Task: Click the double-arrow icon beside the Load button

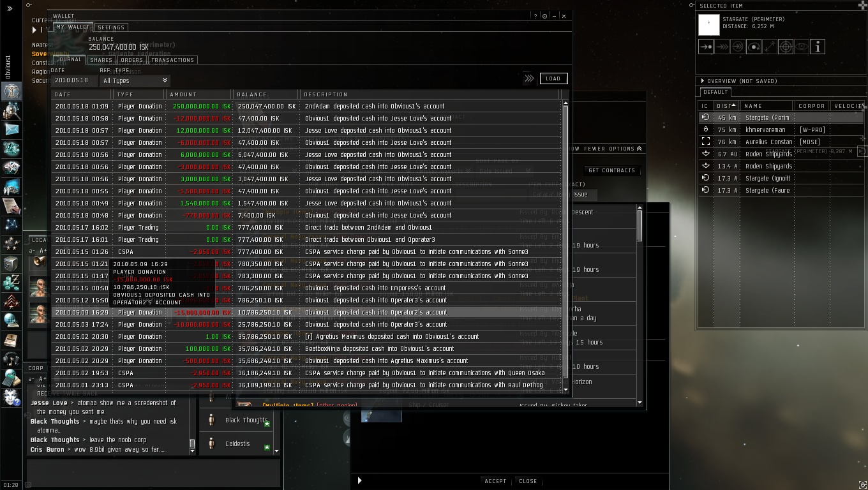Action: pyautogui.click(x=529, y=78)
